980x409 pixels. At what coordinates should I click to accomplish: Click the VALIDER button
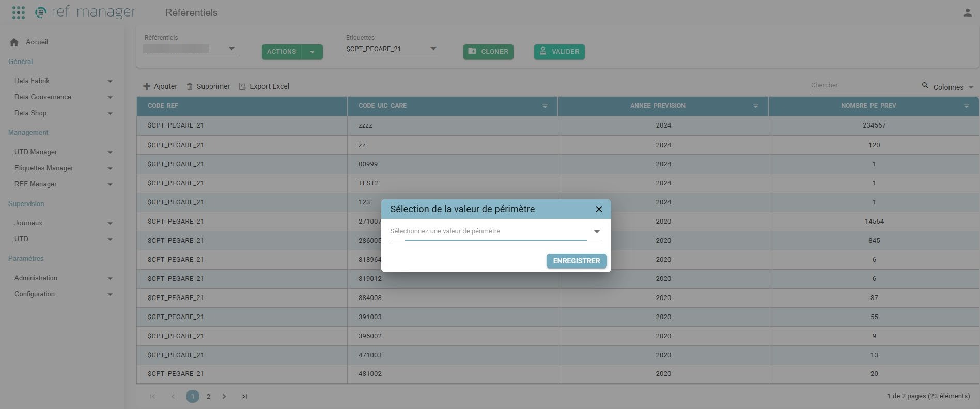click(x=559, y=52)
